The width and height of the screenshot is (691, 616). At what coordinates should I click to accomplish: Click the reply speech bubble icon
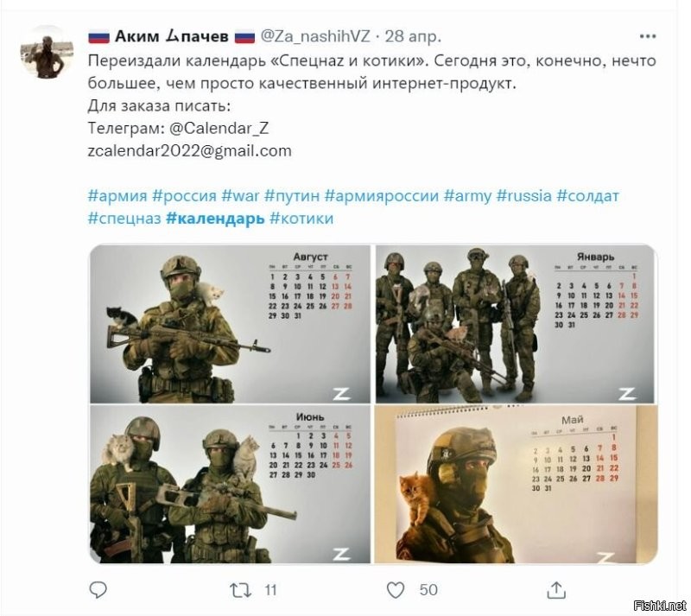[98, 589]
